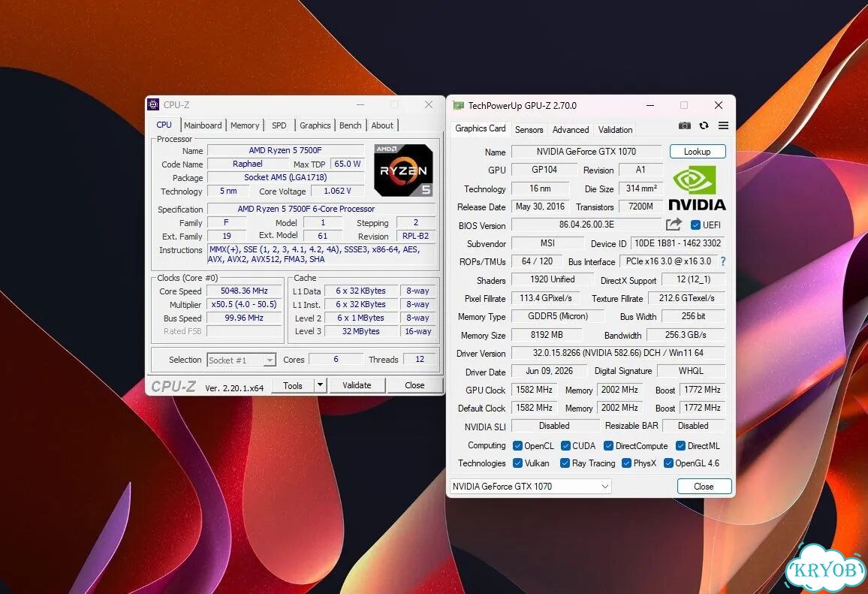Click the Driver Version field in GPU-Z
868x594 pixels.
(x=618, y=353)
